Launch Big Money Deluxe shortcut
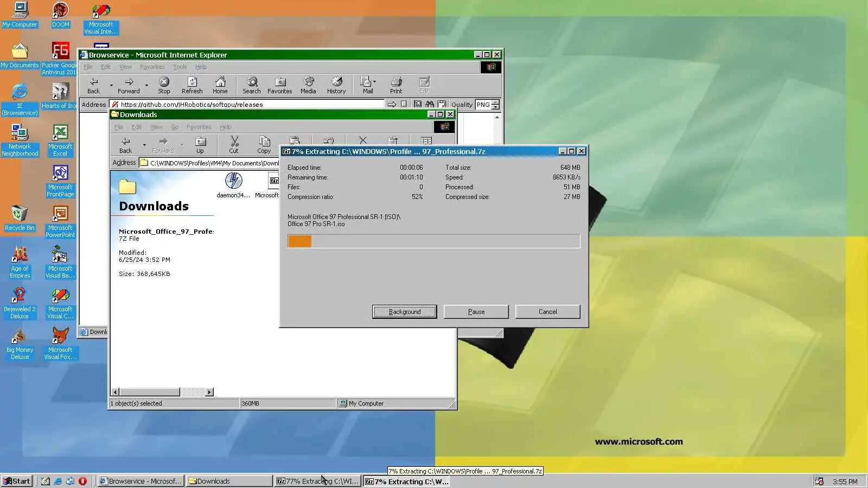Image resolution: width=868 pixels, height=488 pixels. (x=20, y=344)
